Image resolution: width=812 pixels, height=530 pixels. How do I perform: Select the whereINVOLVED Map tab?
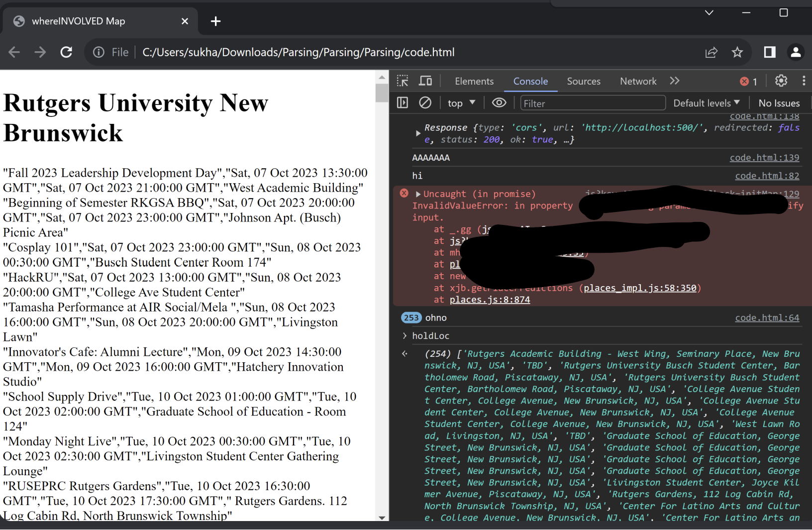(100, 21)
